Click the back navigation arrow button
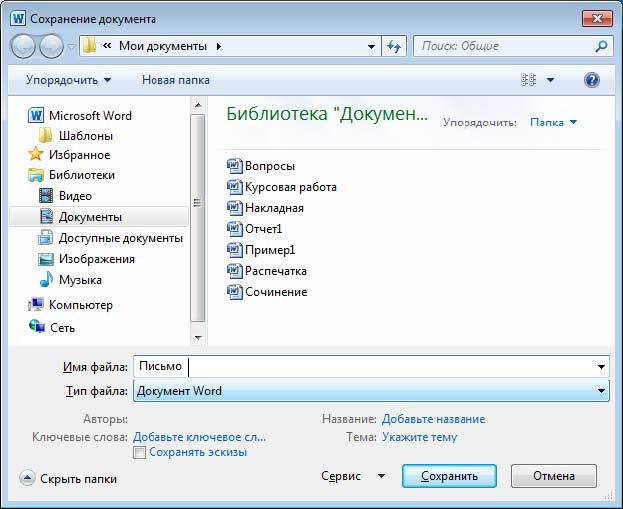 pos(23,46)
